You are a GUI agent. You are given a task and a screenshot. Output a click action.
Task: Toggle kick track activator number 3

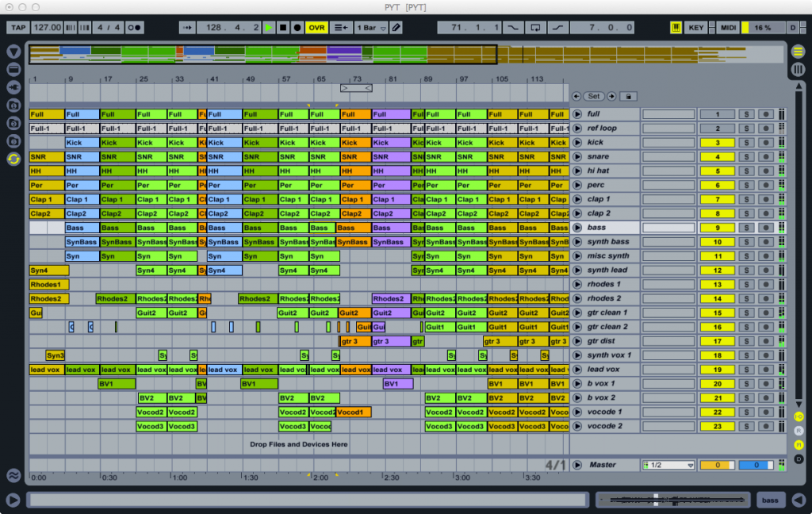point(717,143)
